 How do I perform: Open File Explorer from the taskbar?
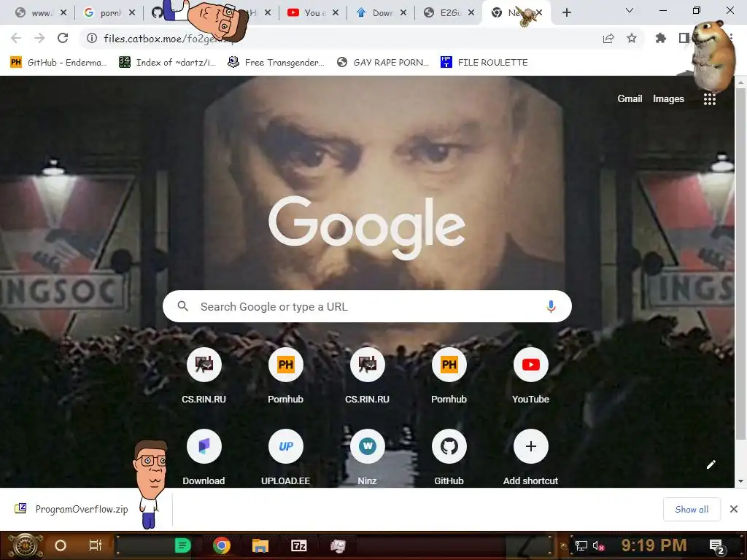click(x=260, y=545)
